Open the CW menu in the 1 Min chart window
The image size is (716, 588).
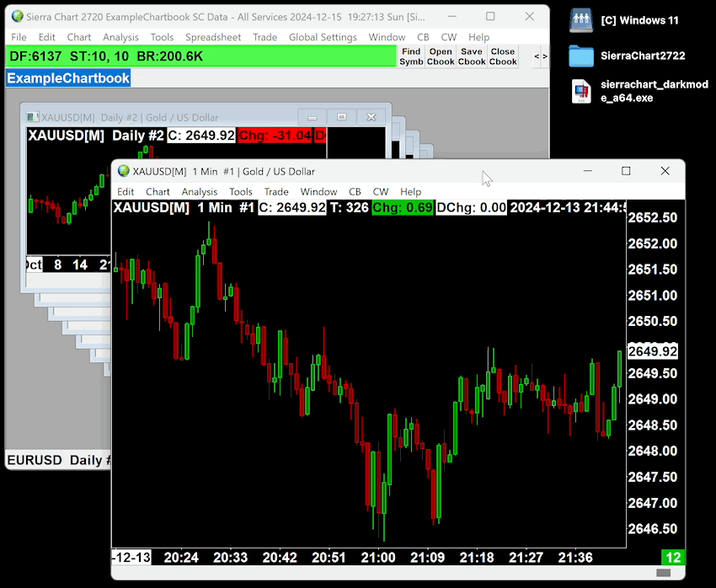click(x=381, y=192)
